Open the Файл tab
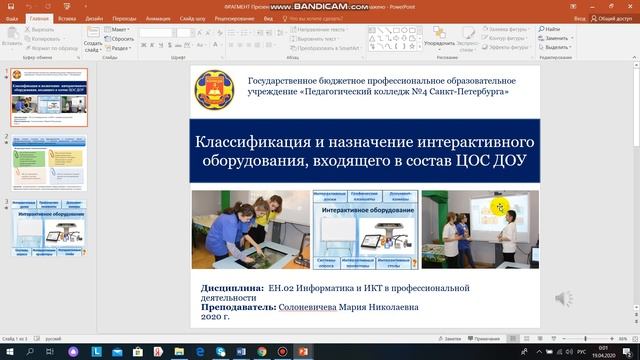This screenshot has height=360, width=640. [x=12, y=19]
